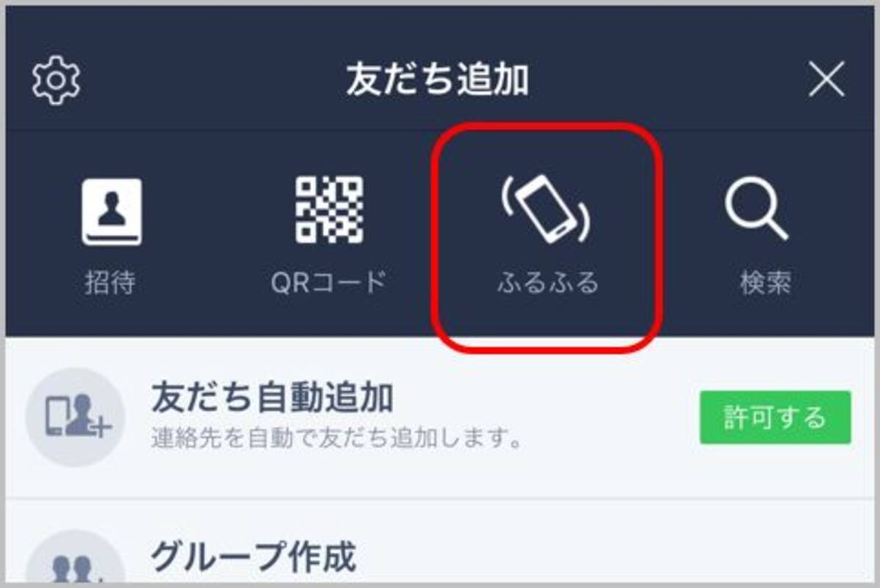
Task: Click the グループ作成 round group icon
Action: (x=75, y=562)
